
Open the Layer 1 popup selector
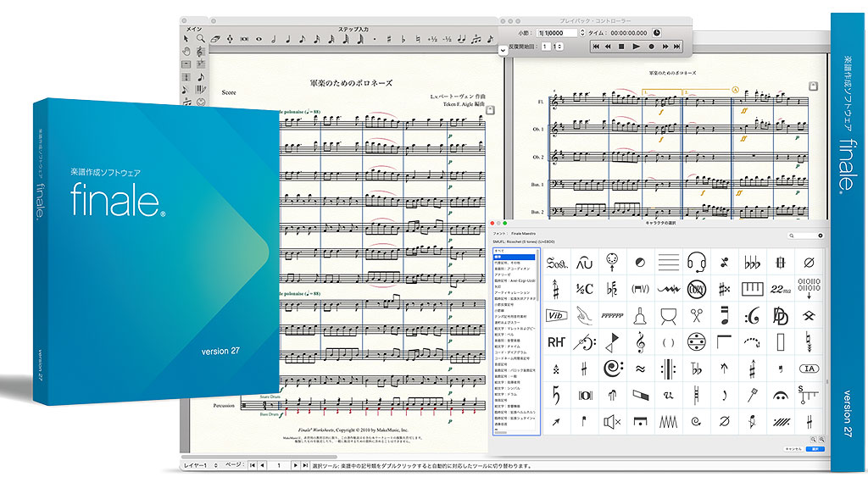[x=200, y=466]
